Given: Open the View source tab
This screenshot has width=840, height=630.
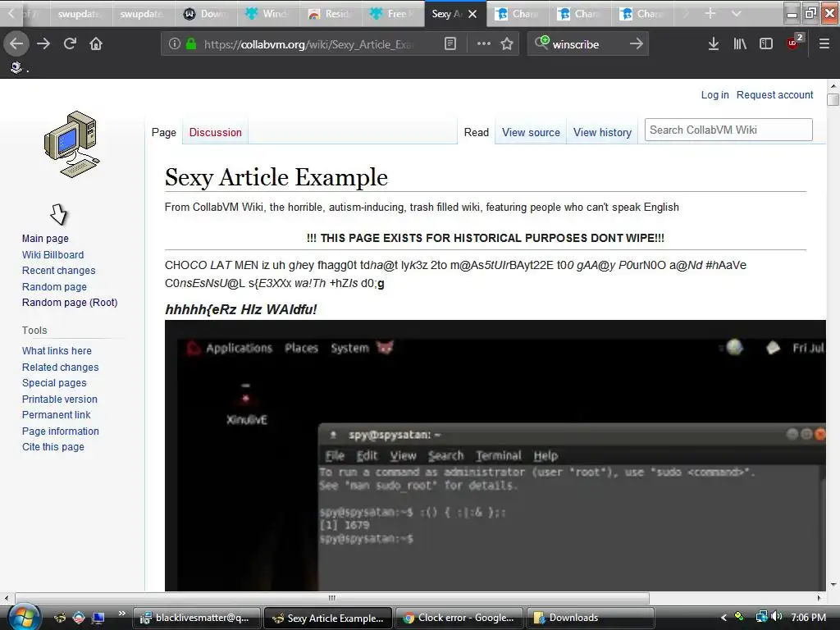Looking at the screenshot, I should coord(531,132).
